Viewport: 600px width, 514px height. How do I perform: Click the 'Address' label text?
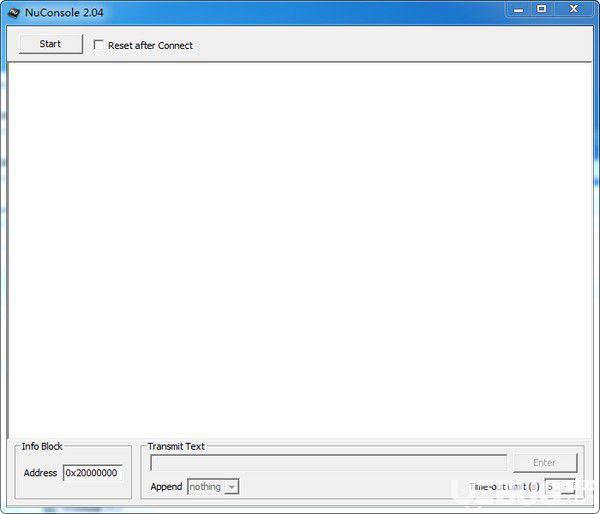[x=40, y=473]
